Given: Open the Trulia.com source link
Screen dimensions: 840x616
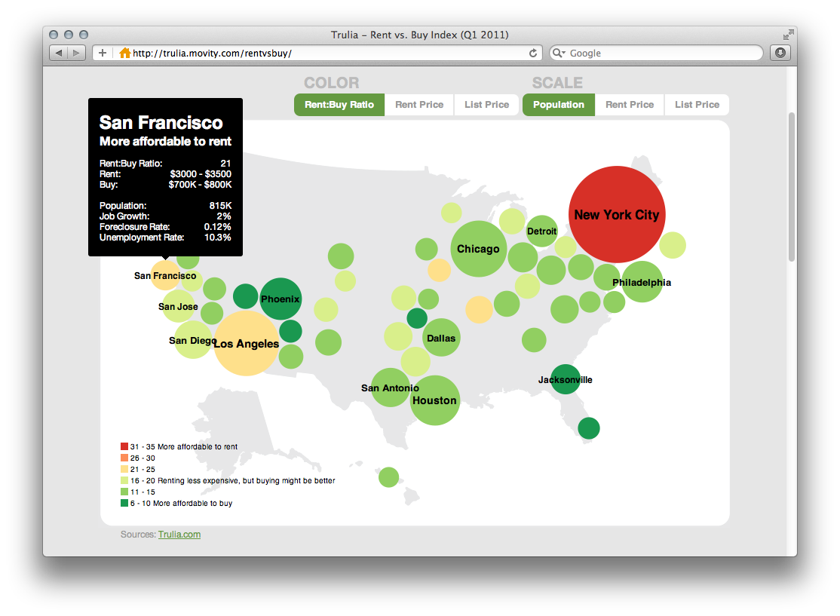Looking at the screenshot, I should pyautogui.click(x=179, y=534).
